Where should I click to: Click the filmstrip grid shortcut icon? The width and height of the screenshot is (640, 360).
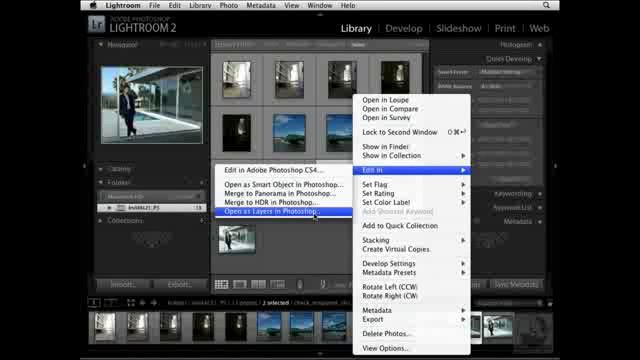131,302
